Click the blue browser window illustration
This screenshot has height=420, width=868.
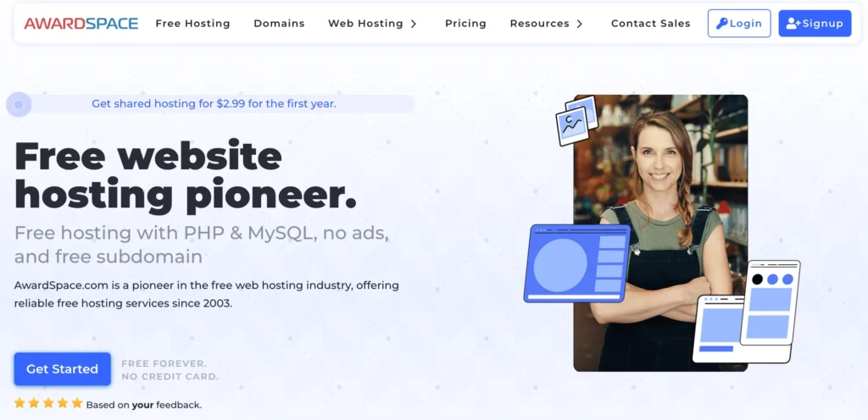point(576,263)
